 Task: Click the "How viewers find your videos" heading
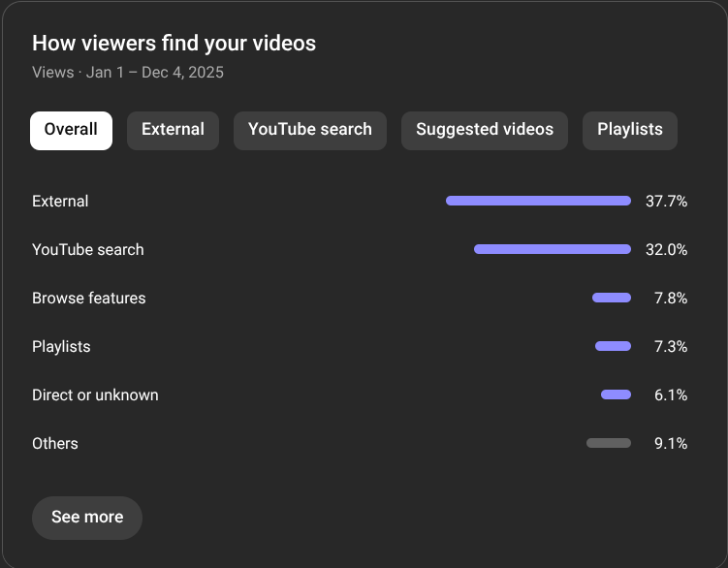tap(174, 44)
